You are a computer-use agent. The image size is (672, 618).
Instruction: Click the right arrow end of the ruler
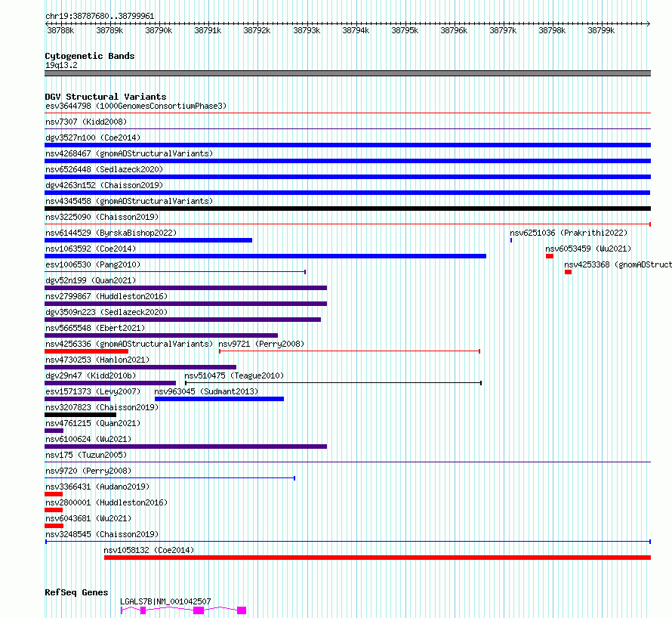(x=649, y=23)
